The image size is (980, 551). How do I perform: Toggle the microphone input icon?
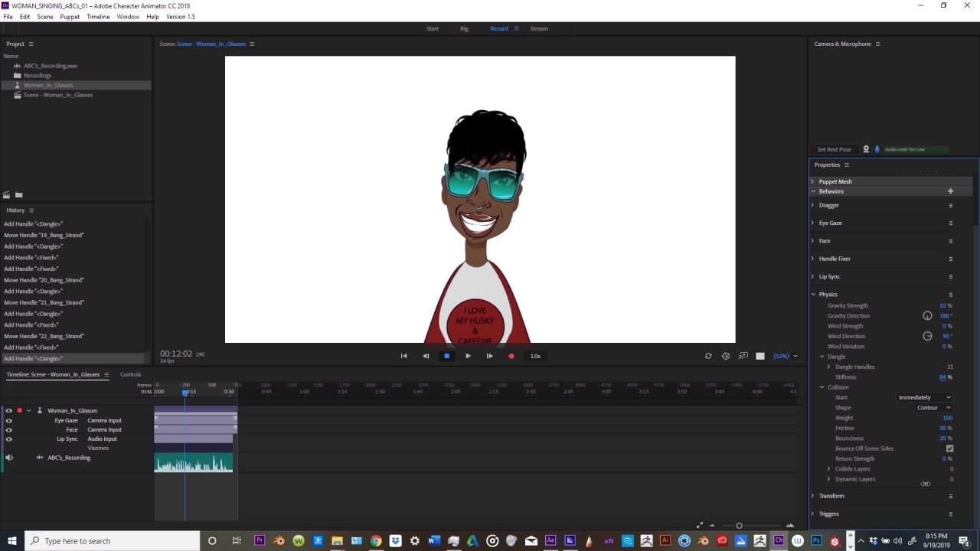(877, 149)
